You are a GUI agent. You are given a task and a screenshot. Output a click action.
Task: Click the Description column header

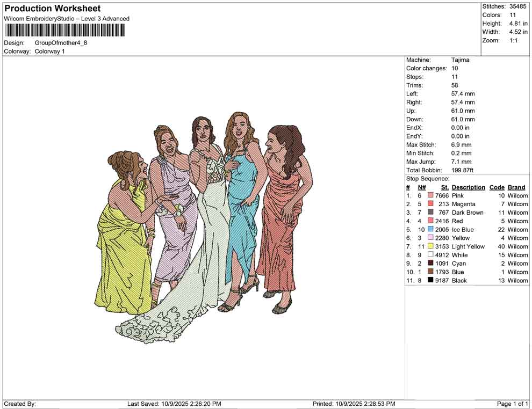(468, 187)
